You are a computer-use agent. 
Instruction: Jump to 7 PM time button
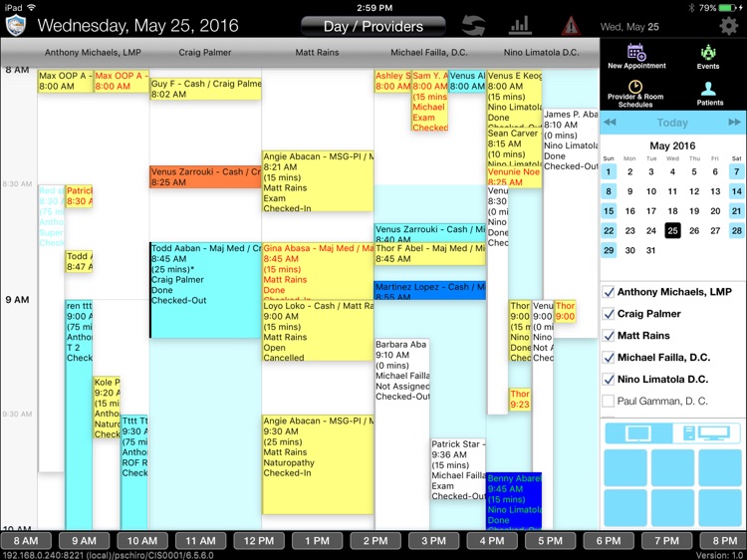[x=666, y=541]
